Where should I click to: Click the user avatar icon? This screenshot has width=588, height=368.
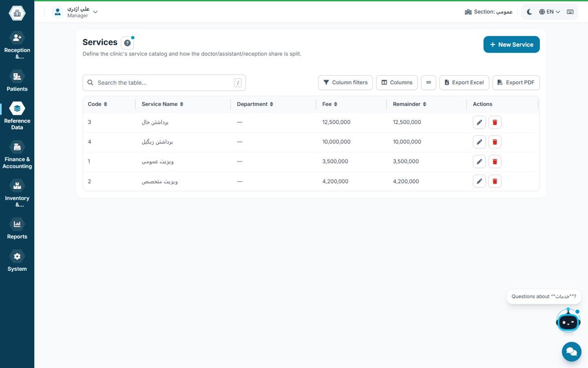[x=58, y=12]
